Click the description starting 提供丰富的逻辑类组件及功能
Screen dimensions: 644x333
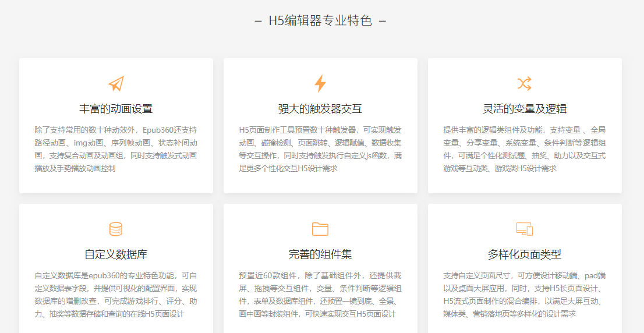tap(525, 150)
